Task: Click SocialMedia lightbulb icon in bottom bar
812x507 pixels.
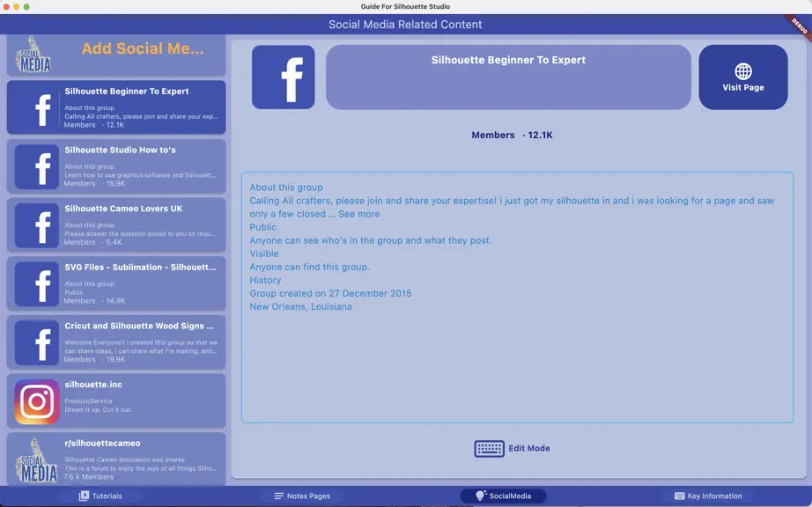Action: tap(481, 496)
